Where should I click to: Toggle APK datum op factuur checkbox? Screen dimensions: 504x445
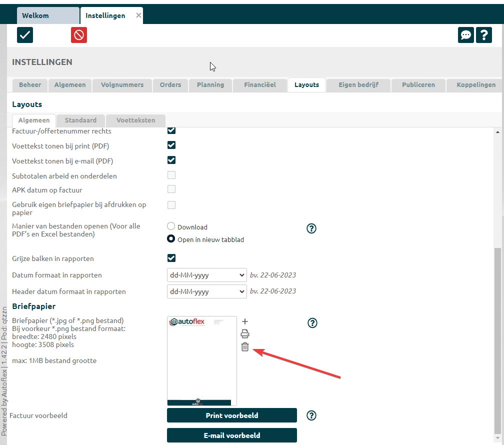click(x=171, y=189)
